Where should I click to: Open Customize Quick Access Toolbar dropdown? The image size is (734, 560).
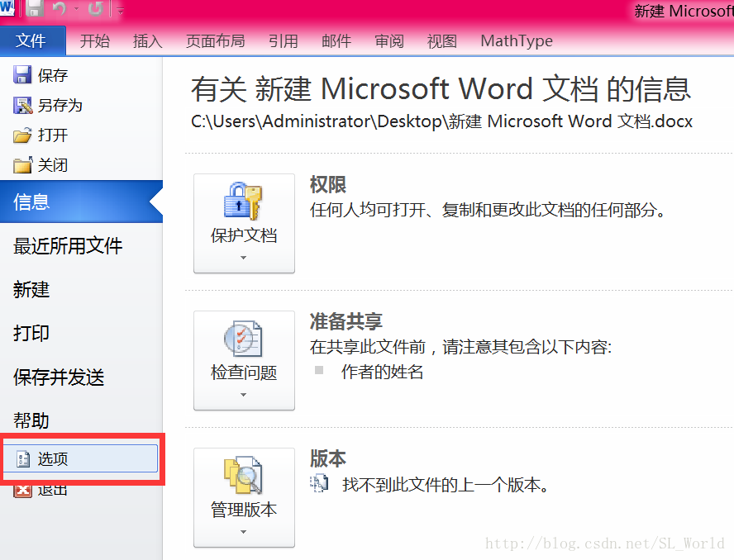(x=121, y=10)
